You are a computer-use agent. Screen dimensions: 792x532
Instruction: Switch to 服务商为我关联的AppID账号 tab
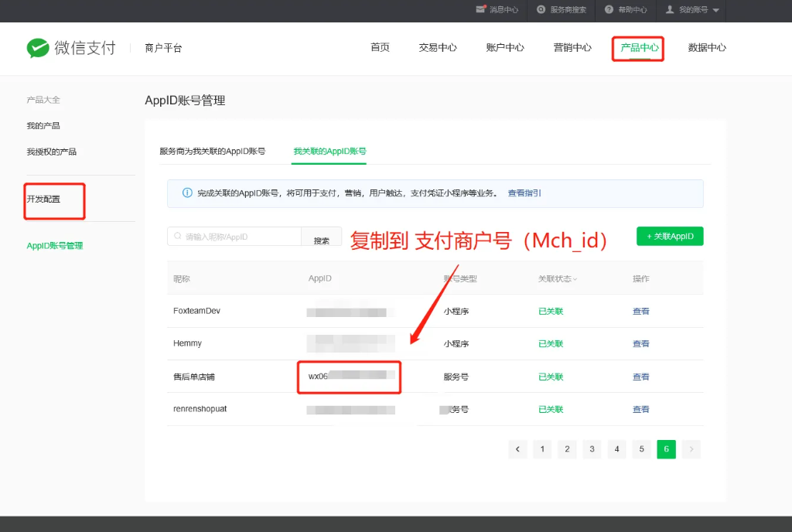pos(212,152)
